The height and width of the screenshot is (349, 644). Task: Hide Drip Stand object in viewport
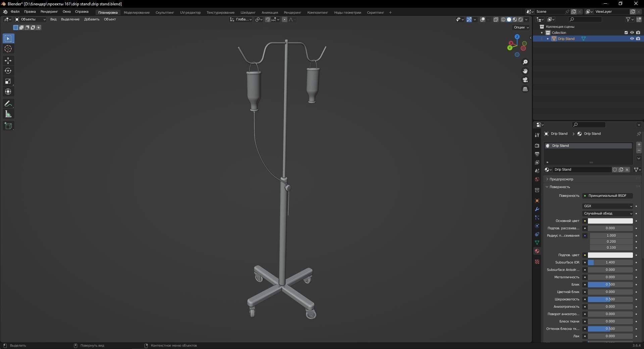(632, 39)
